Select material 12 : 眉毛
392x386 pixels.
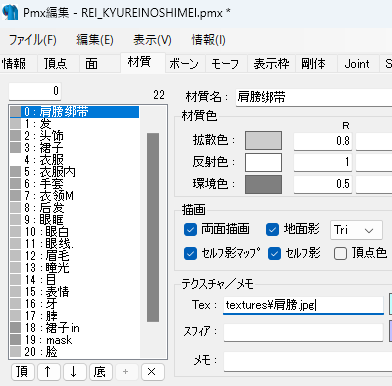[74, 256]
